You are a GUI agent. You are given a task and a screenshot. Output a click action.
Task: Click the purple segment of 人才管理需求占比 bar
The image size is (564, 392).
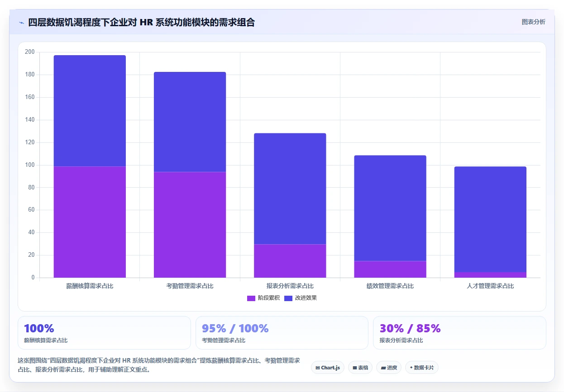pos(490,275)
